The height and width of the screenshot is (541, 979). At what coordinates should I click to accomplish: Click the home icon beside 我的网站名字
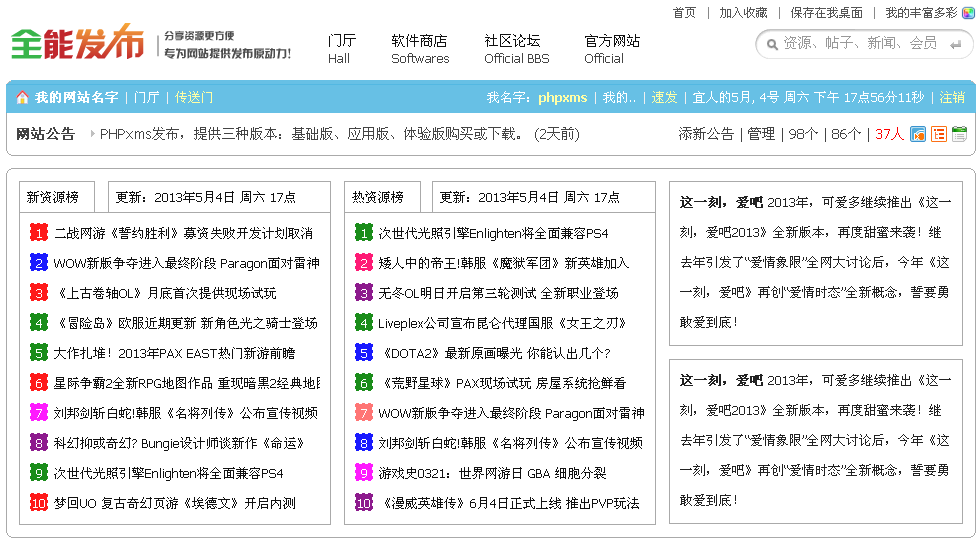pos(22,98)
